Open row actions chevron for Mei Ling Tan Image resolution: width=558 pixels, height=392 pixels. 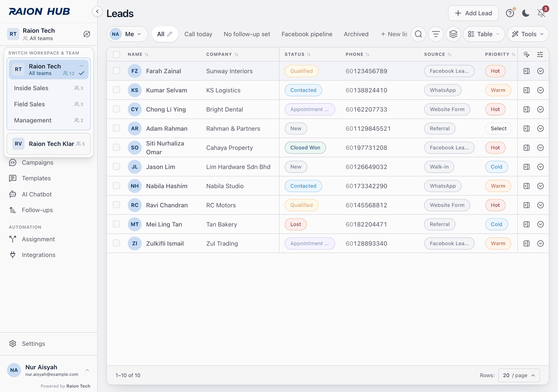click(541, 224)
